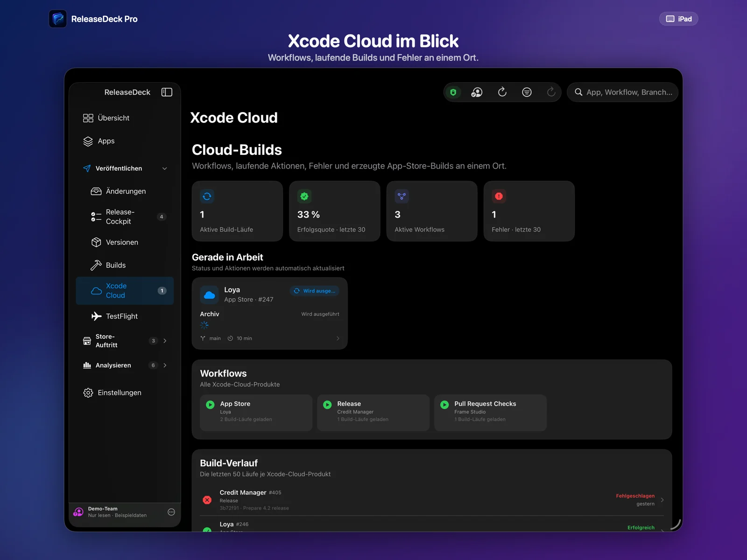Click the green play icon on Release workflow

click(x=327, y=405)
